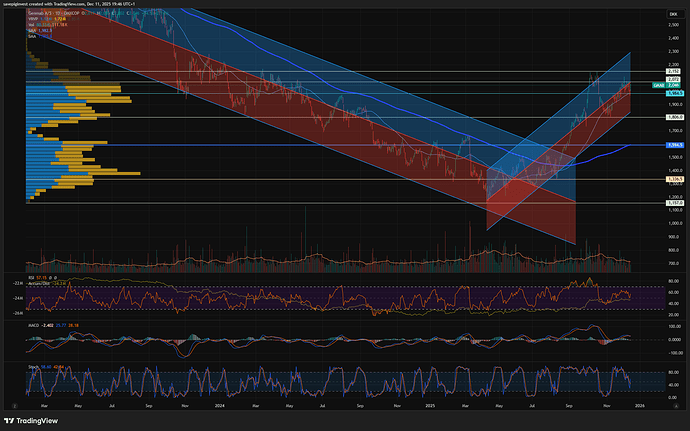Click the first SMA indicator legend row
This screenshot has height=431, width=690.
(x=33, y=30)
